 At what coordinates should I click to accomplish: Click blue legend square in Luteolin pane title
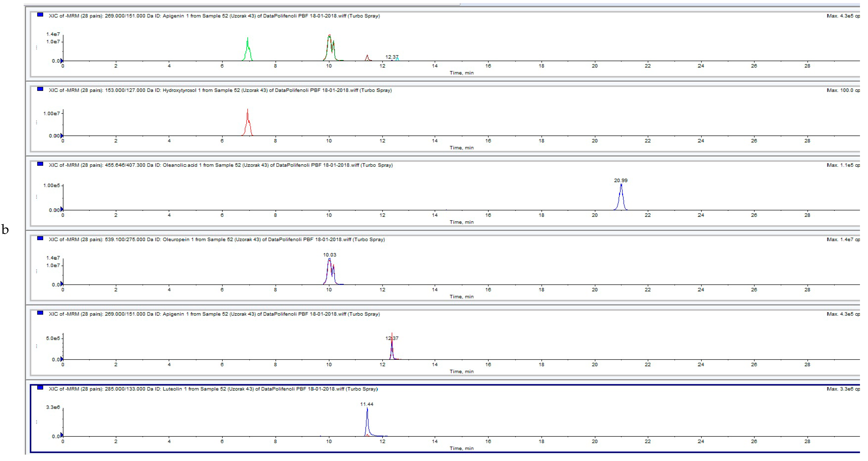(40, 387)
